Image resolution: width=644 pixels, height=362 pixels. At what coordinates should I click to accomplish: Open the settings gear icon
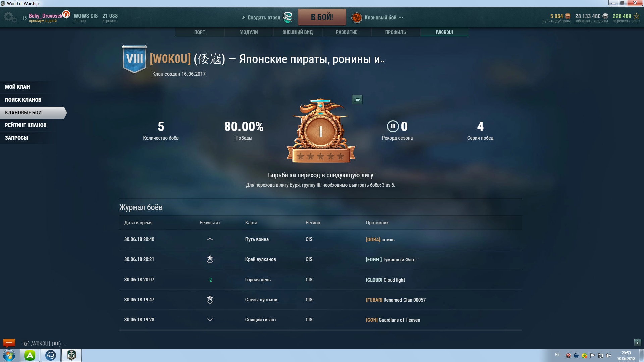[x=10, y=17]
